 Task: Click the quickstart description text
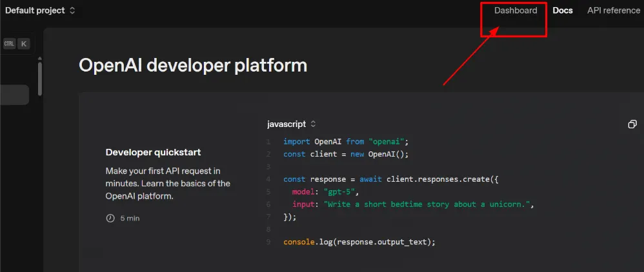[168, 184]
